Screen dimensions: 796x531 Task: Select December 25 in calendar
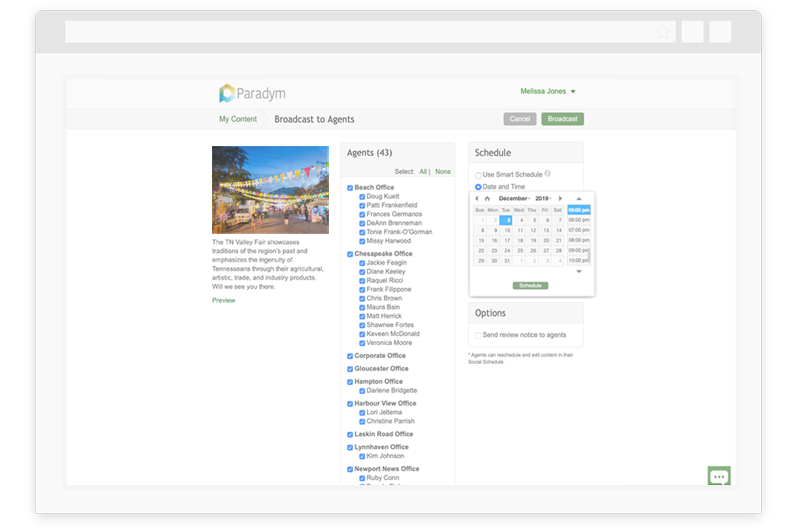519,251
